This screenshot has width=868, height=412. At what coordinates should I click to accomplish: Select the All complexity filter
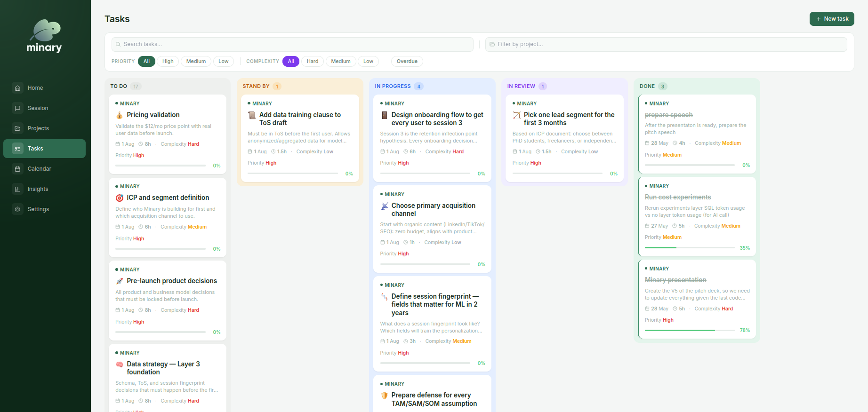(291, 61)
